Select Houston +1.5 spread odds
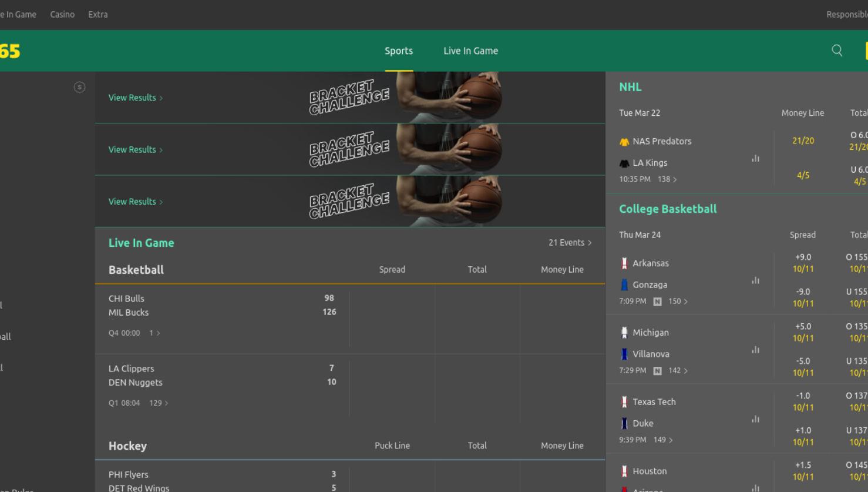 803,471
